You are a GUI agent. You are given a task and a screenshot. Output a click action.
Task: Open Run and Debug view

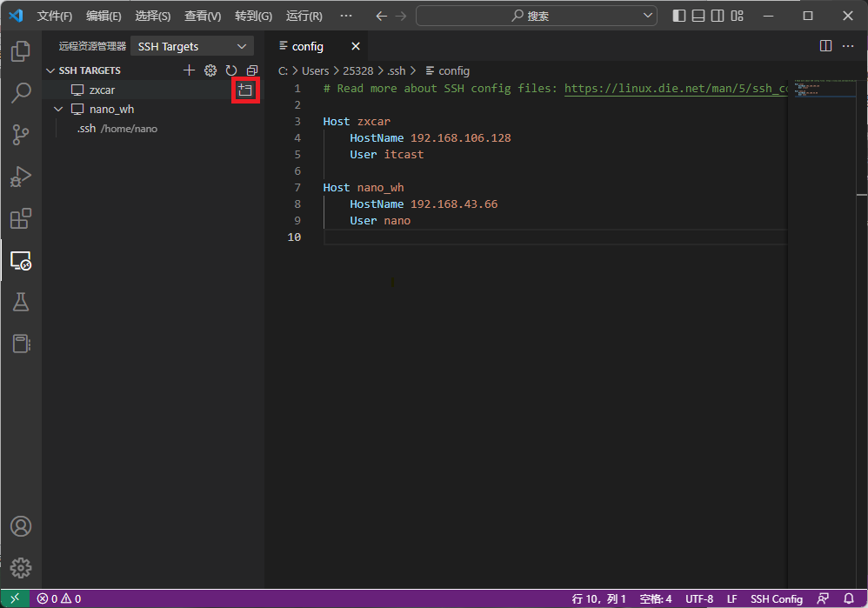point(21,177)
